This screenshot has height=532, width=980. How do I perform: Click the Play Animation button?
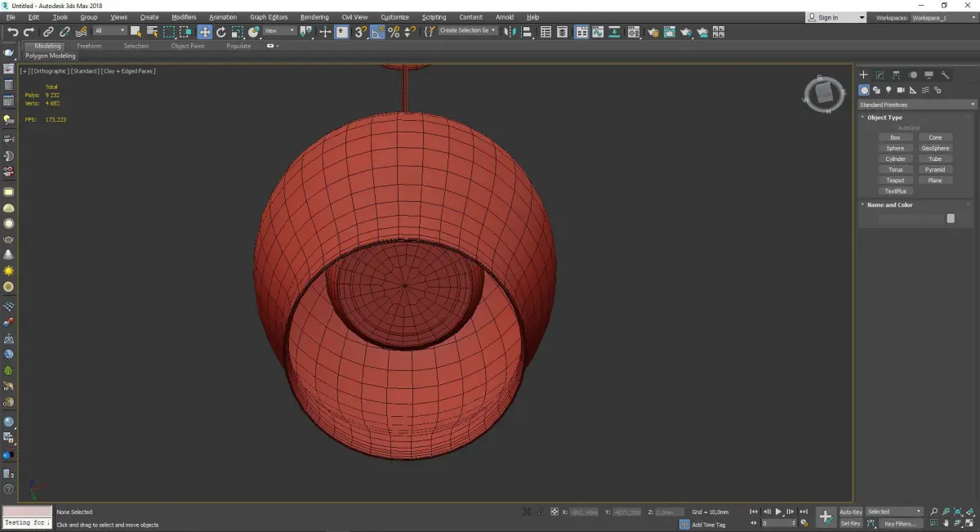[778, 512]
